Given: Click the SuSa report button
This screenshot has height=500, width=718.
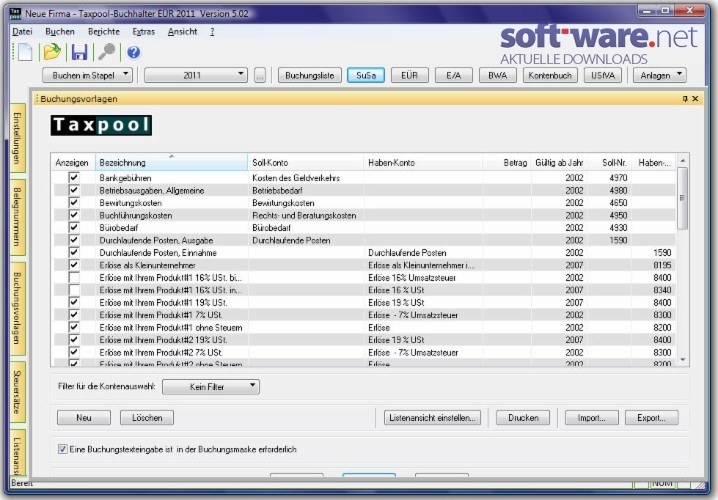Looking at the screenshot, I should click(x=366, y=75).
